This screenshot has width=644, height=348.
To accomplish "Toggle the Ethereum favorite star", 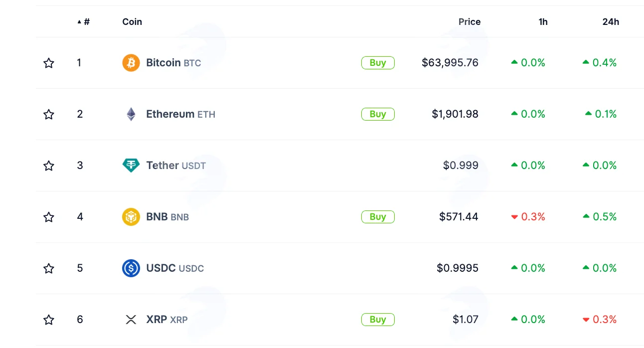I will 48,114.
